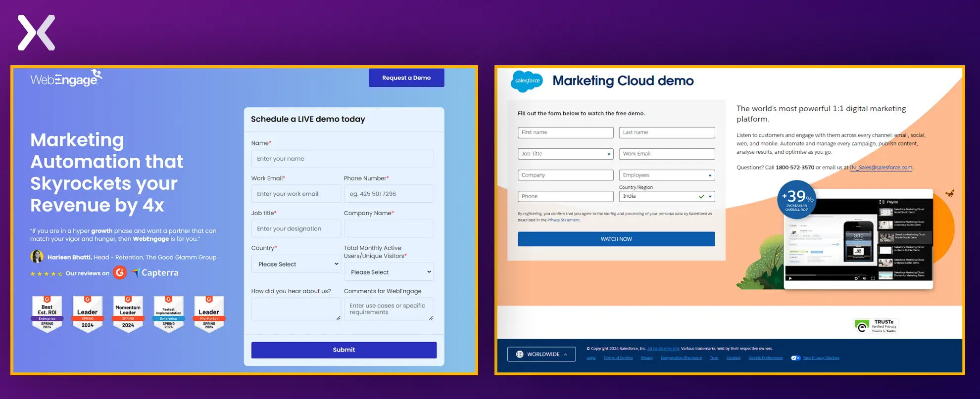Click the Best Est. ROI badge
The height and width of the screenshot is (399, 980).
pos(47,314)
